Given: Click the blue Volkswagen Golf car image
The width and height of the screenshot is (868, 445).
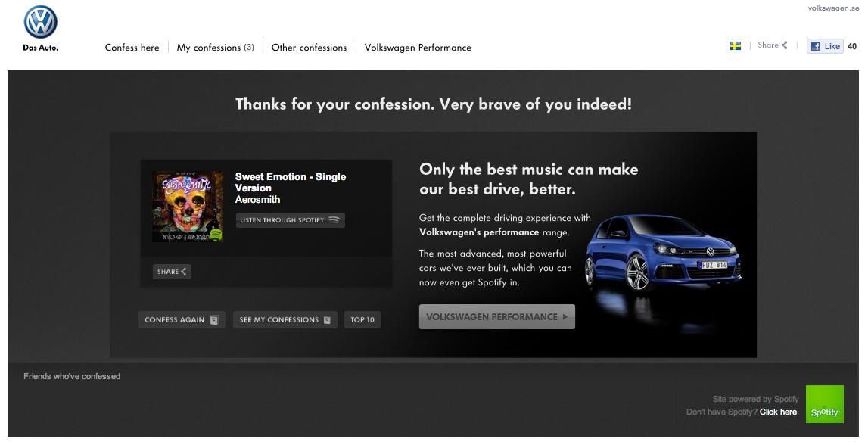Looking at the screenshot, I should [x=663, y=252].
